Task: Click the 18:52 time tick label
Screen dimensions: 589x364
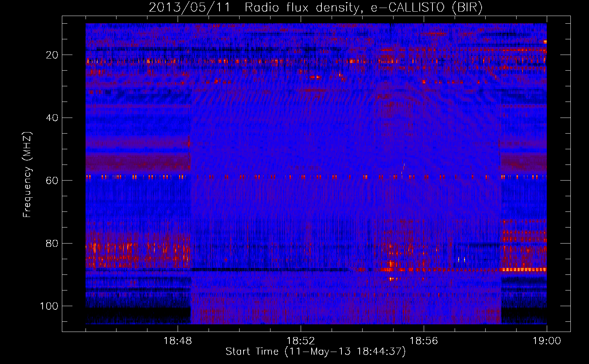Action: (301, 341)
